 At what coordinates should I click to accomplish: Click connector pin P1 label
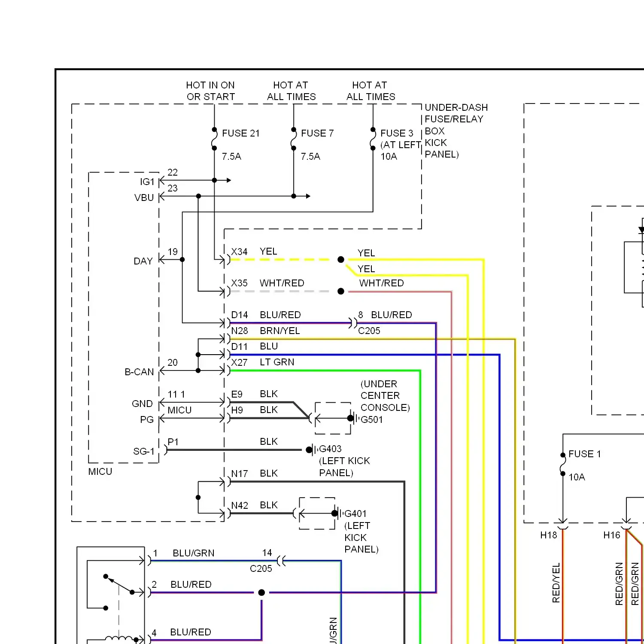173,442
